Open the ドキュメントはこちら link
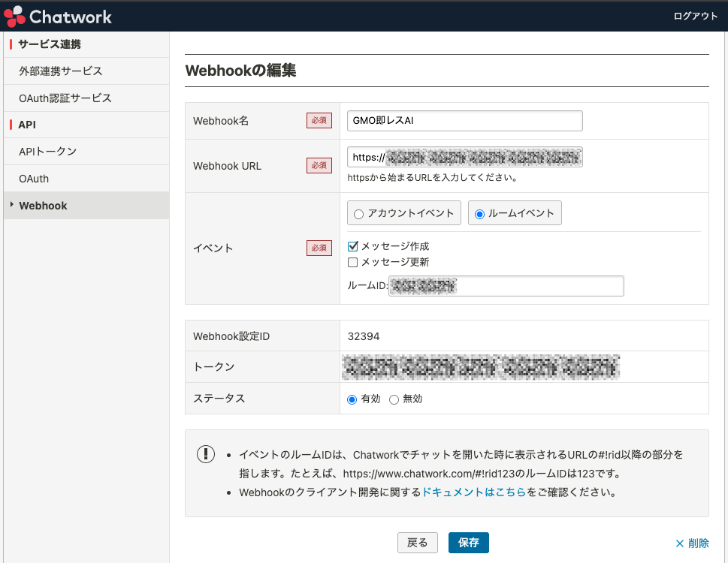 click(x=473, y=493)
